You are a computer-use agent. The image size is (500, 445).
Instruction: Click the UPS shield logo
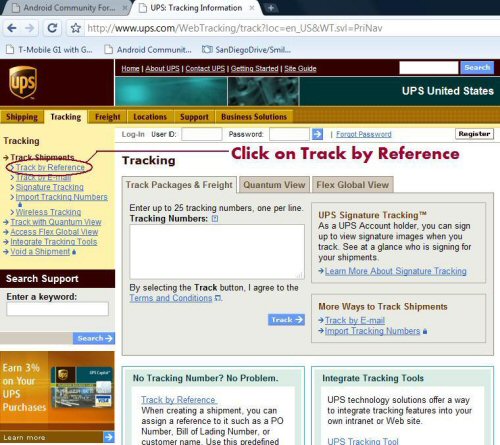(23, 82)
